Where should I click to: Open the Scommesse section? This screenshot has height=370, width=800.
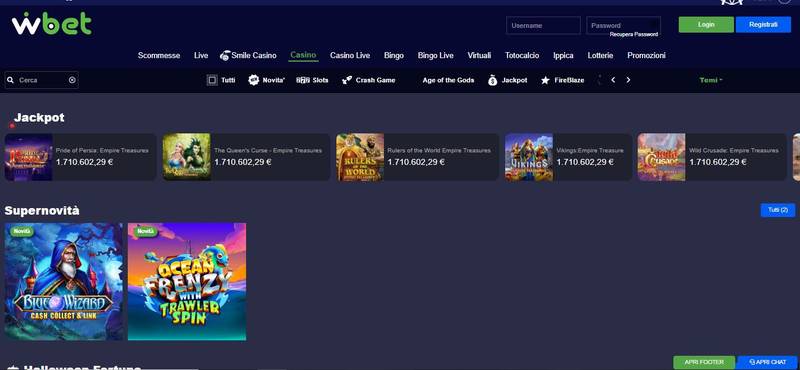[159, 56]
